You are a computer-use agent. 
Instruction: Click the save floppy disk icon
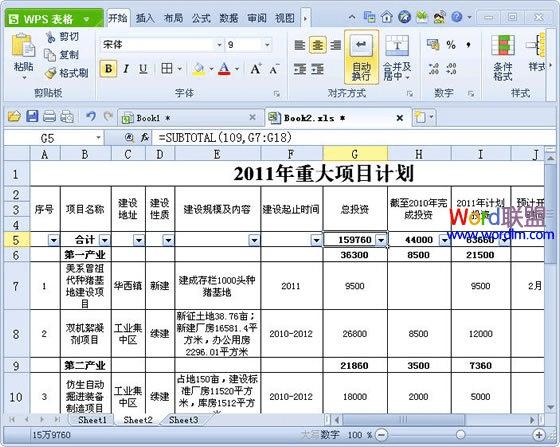click(x=32, y=117)
